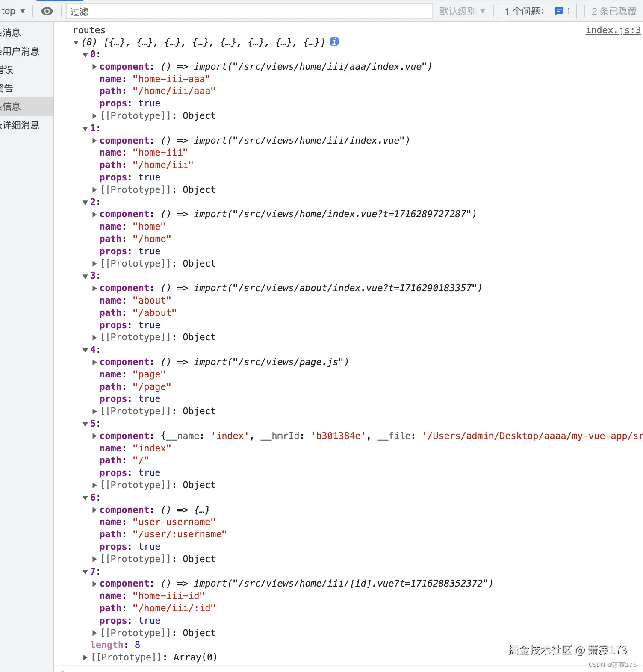Toggle the live expression eye icon

(47, 12)
